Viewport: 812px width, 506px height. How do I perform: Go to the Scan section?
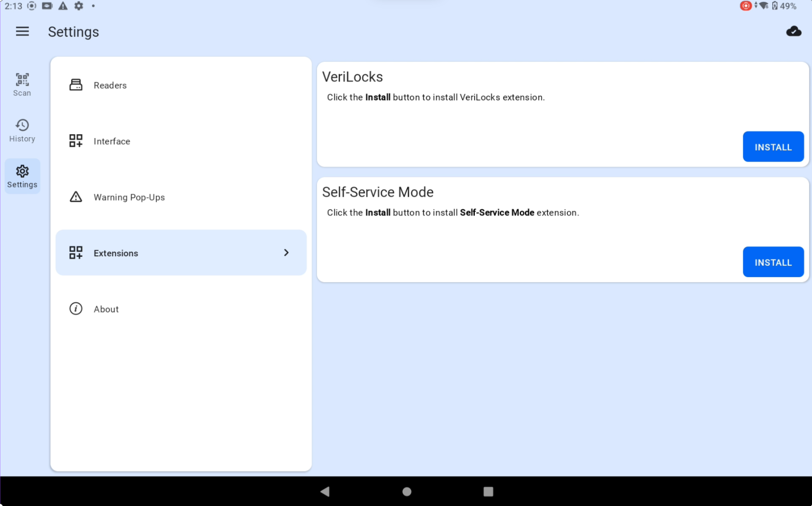[x=22, y=84]
